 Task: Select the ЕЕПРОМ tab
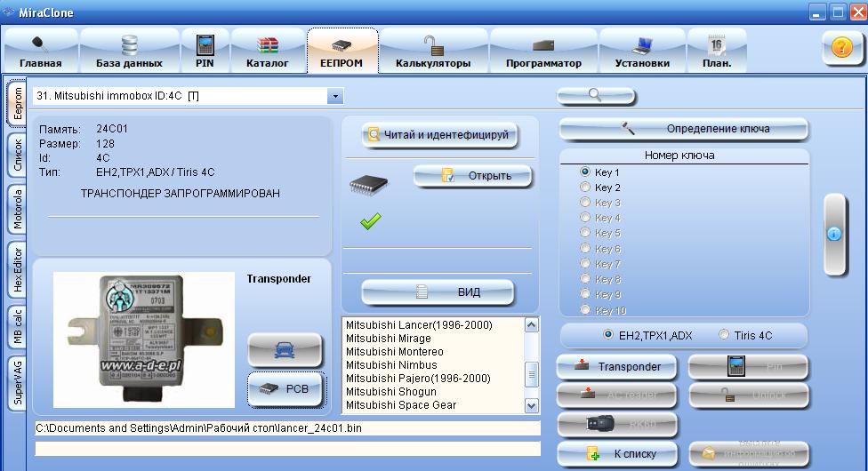(342, 51)
